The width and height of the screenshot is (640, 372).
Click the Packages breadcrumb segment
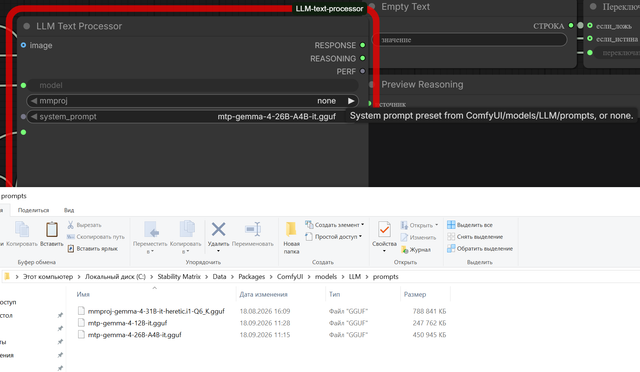click(x=251, y=276)
